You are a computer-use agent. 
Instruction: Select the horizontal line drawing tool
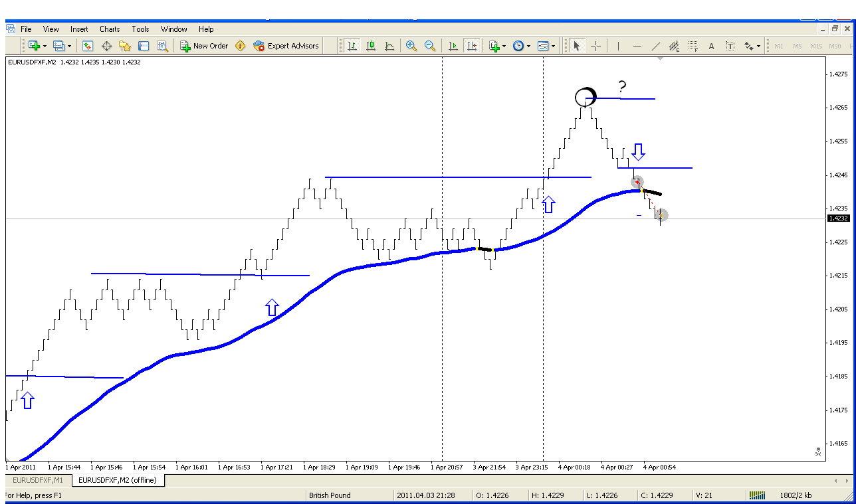pos(637,46)
